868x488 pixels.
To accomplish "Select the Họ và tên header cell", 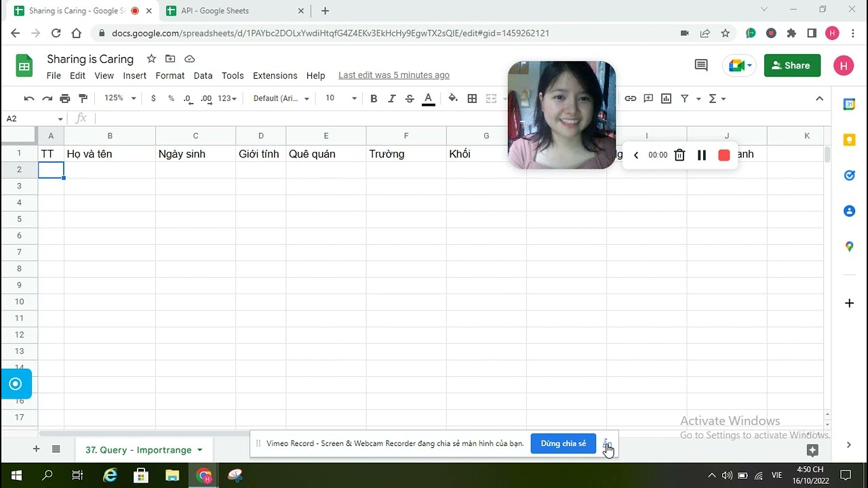I will 110,154.
